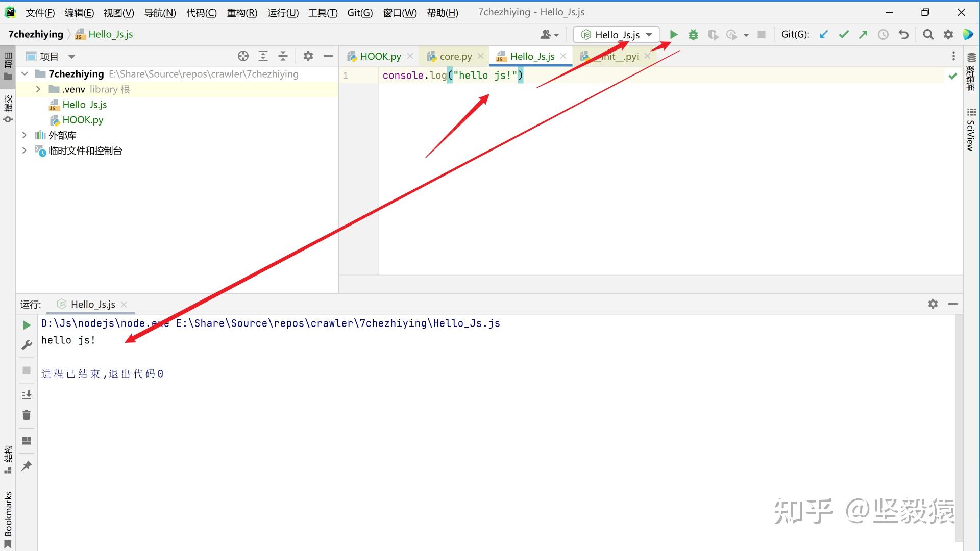Start debugging with the bug icon
This screenshot has height=551, width=980.
(693, 35)
